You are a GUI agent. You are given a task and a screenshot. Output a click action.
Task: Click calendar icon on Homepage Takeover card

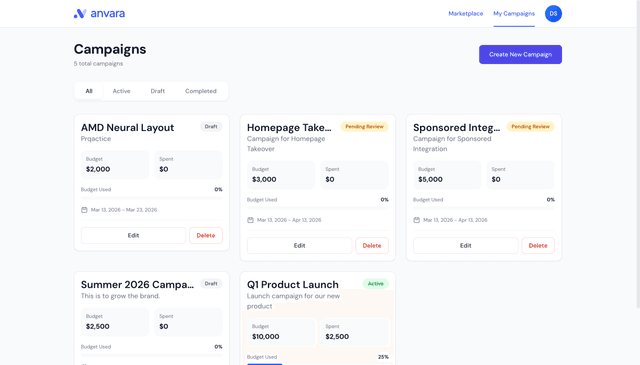pos(250,220)
